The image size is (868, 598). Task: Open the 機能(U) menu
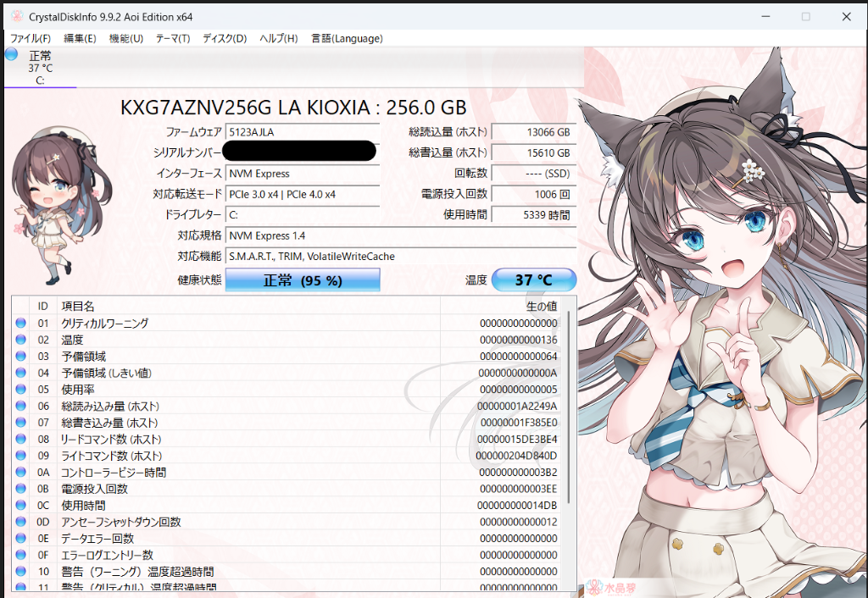[126, 38]
